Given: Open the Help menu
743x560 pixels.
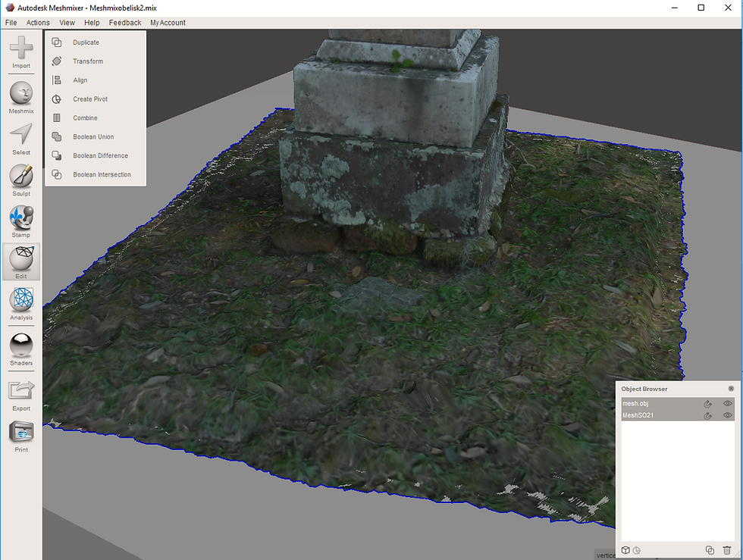Looking at the screenshot, I should coord(92,23).
